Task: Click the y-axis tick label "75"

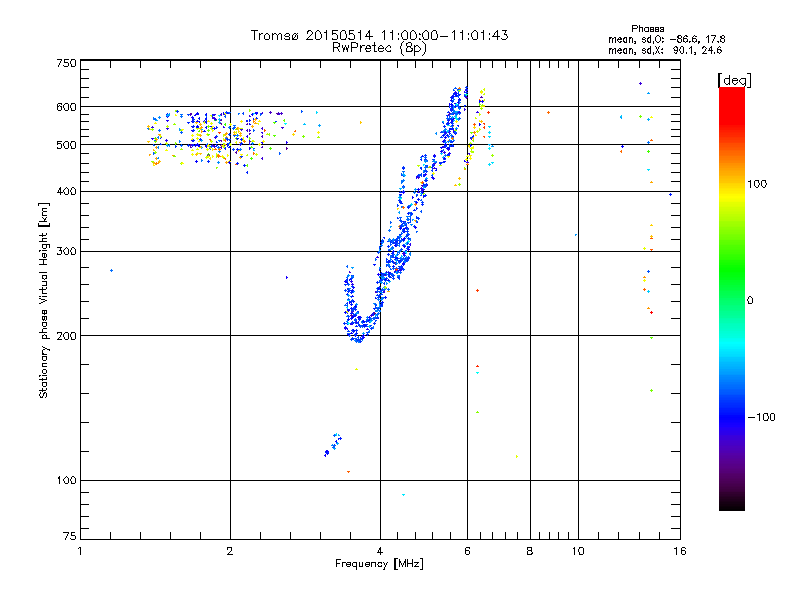Action: [70, 536]
